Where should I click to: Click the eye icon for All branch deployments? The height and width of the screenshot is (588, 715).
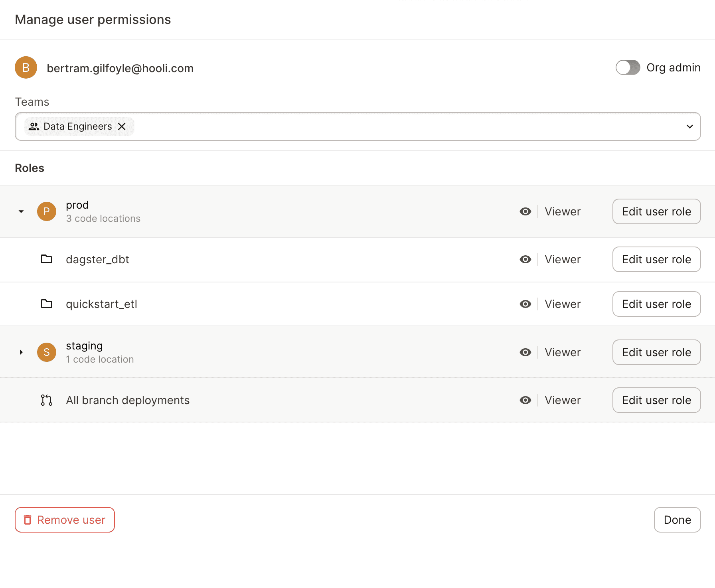(525, 400)
